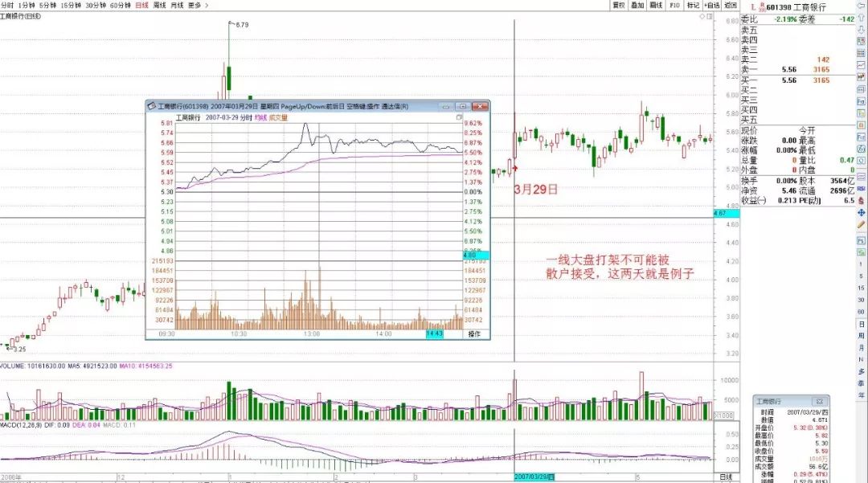868x483 pixels.
Task: Select the 15-minute period in right sidebar
Action: pos(862,288)
